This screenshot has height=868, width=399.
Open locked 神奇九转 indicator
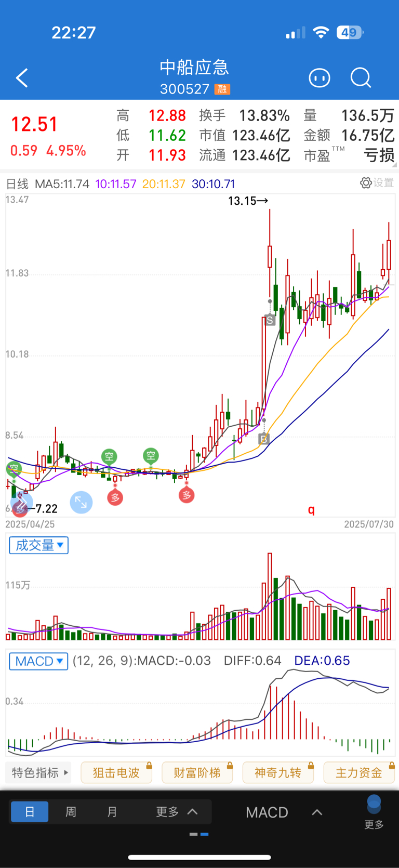(x=278, y=772)
